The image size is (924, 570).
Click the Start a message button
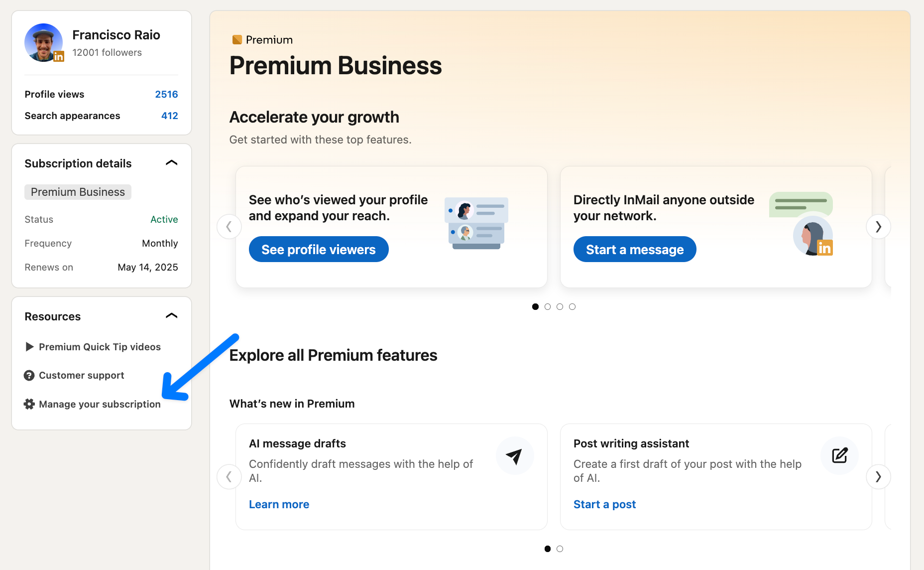point(635,249)
